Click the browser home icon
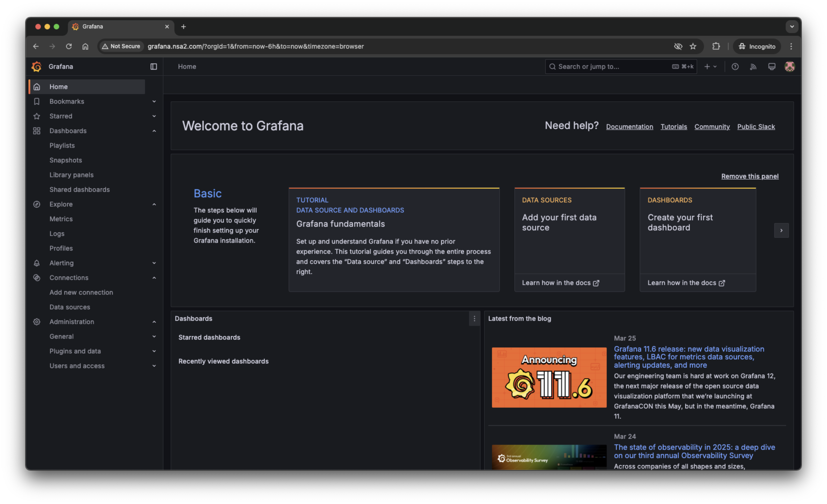Viewport: 827px width, 504px height. click(x=85, y=46)
